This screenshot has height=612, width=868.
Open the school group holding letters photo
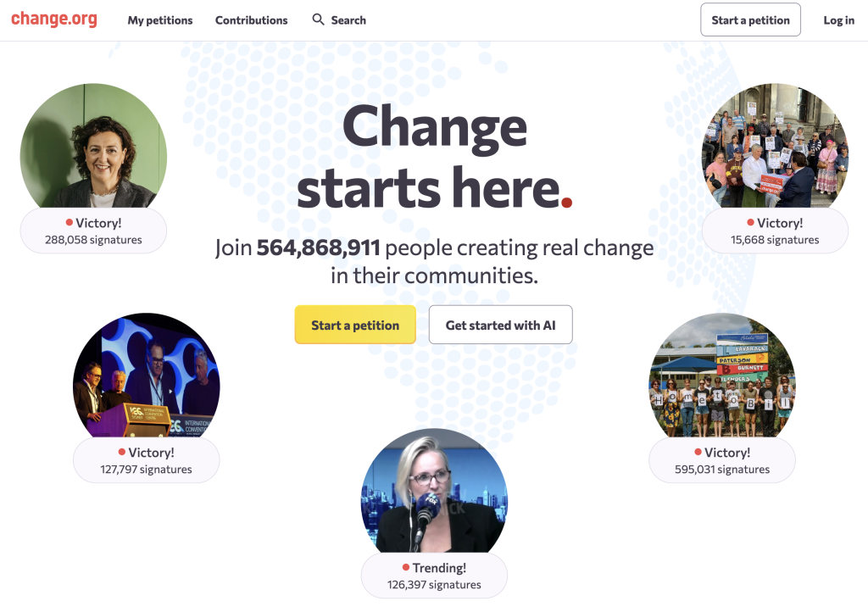pyautogui.click(x=722, y=377)
